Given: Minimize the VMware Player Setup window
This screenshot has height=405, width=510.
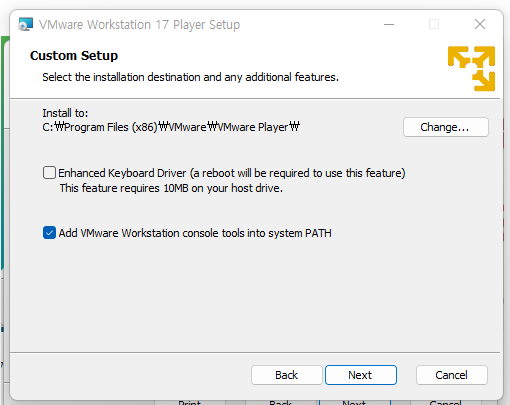Looking at the screenshot, I should coord(389,24).
